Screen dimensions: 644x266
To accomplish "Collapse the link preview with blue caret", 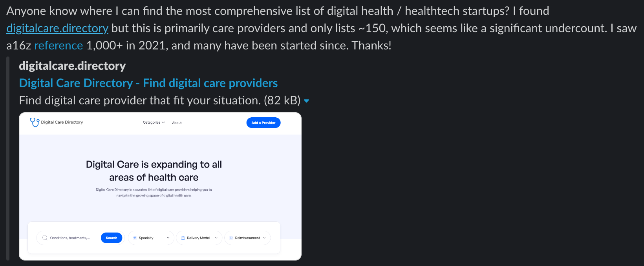I will (307, 101).
